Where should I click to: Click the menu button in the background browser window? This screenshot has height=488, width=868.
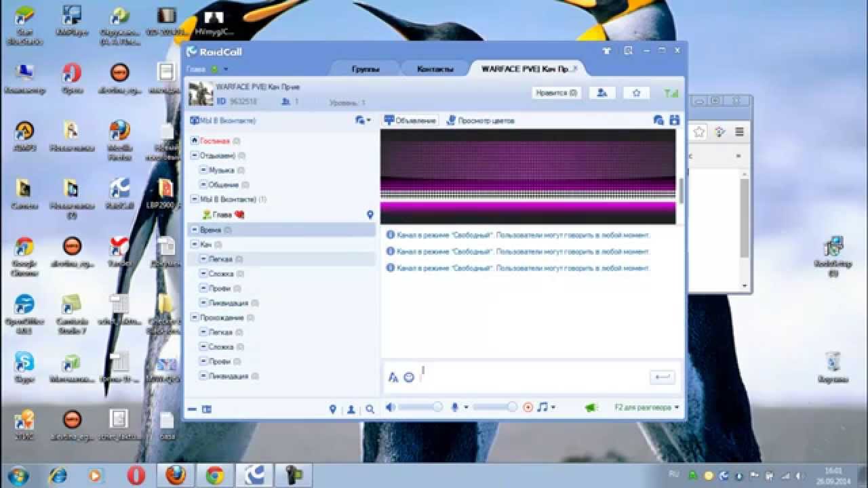click(x=740, y=131)
